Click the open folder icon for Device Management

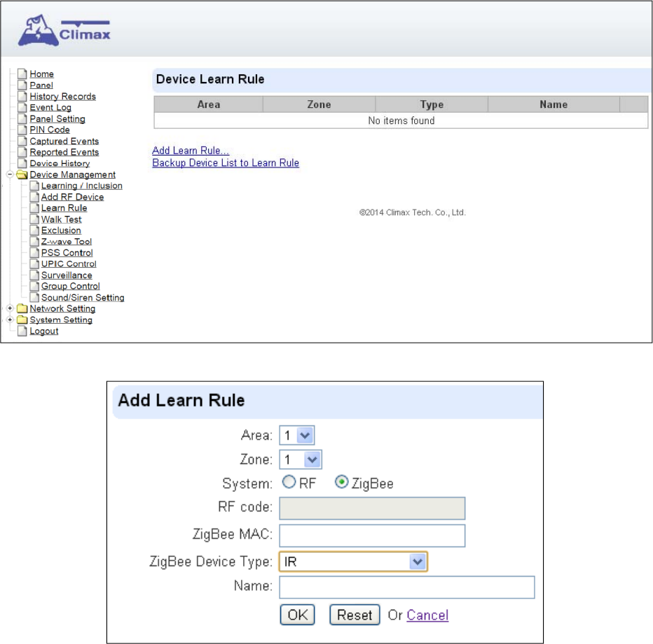(x=22, y=174)
